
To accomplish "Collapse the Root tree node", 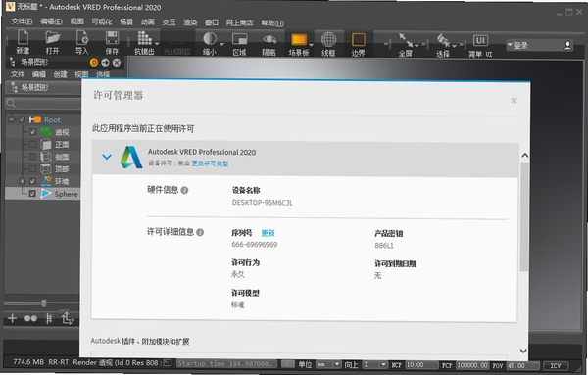I will 12,119.
